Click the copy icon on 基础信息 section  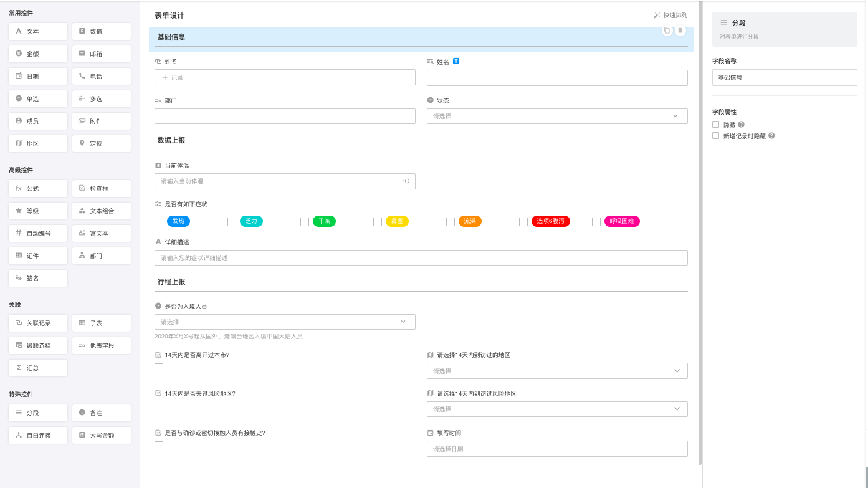click(x=667, y=31)
